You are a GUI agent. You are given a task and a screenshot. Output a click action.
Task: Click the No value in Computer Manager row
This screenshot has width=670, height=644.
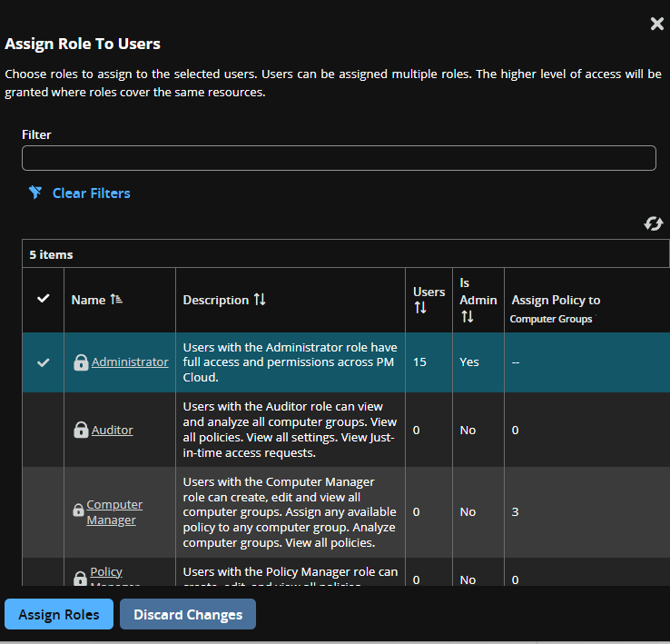pyautogui.click(x=468, y=512)
